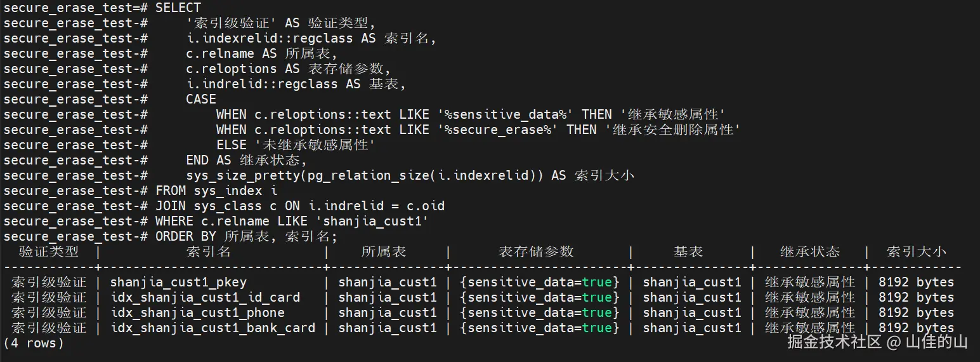Click the 索引名 column header

pos(209,251)
